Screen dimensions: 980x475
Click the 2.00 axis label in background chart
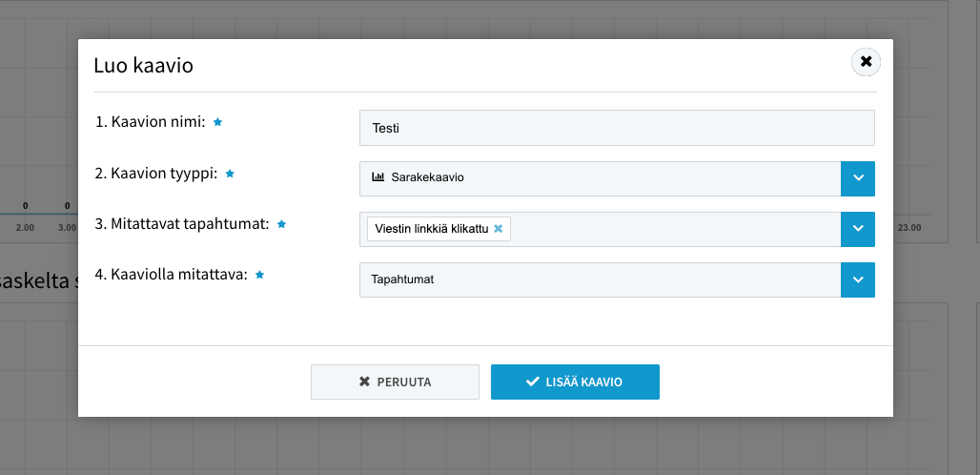(25, 228)
